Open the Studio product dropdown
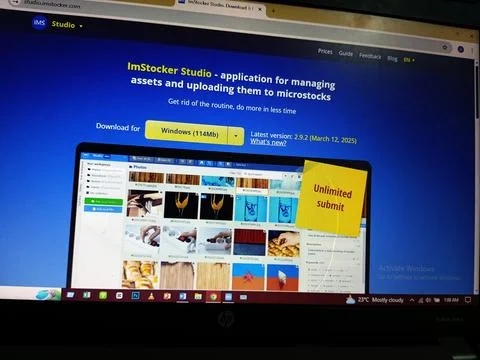480x360 pixels. [67, 25]
